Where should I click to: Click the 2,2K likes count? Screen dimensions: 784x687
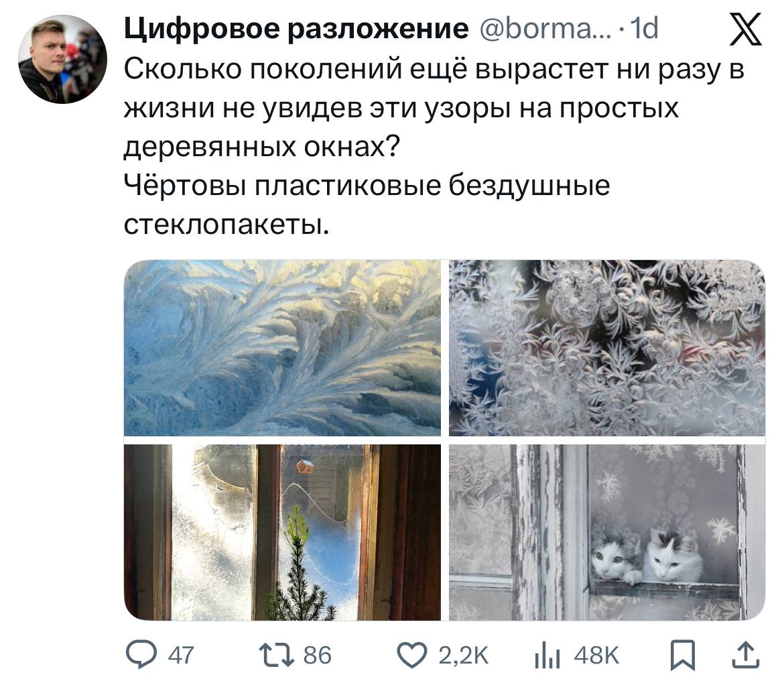(x=463, y=655)
